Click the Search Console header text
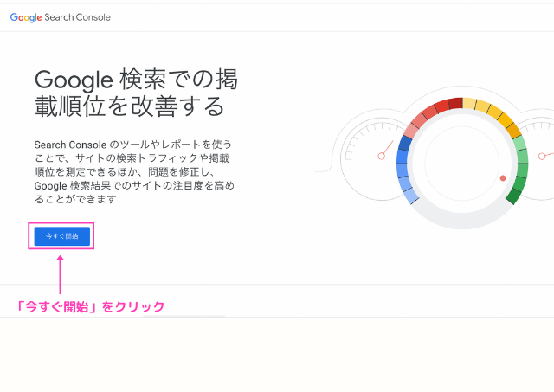Screen dimensions: 554x392 77,17
